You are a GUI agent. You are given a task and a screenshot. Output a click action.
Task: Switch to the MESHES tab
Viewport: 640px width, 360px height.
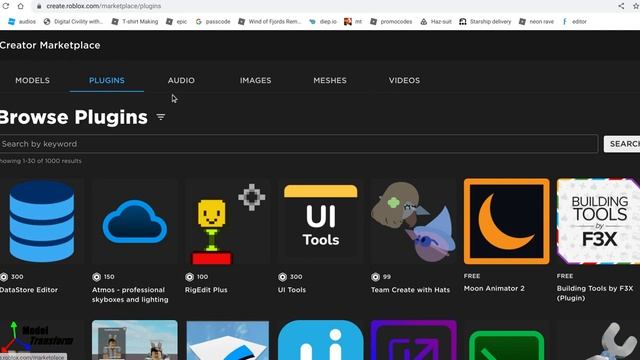click(330, 80)
